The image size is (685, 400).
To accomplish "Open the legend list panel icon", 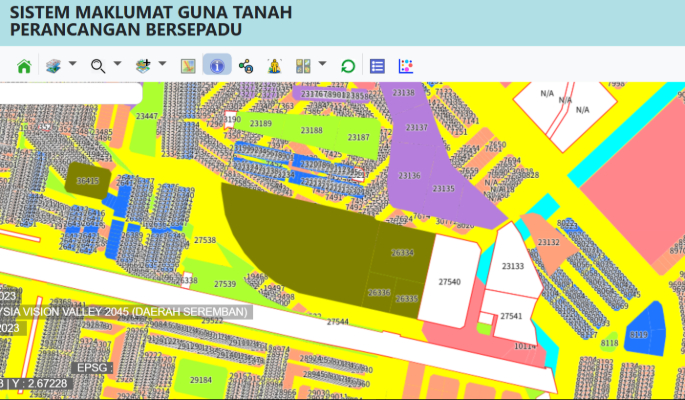I will pyautogui.click(x=377, y=66).
